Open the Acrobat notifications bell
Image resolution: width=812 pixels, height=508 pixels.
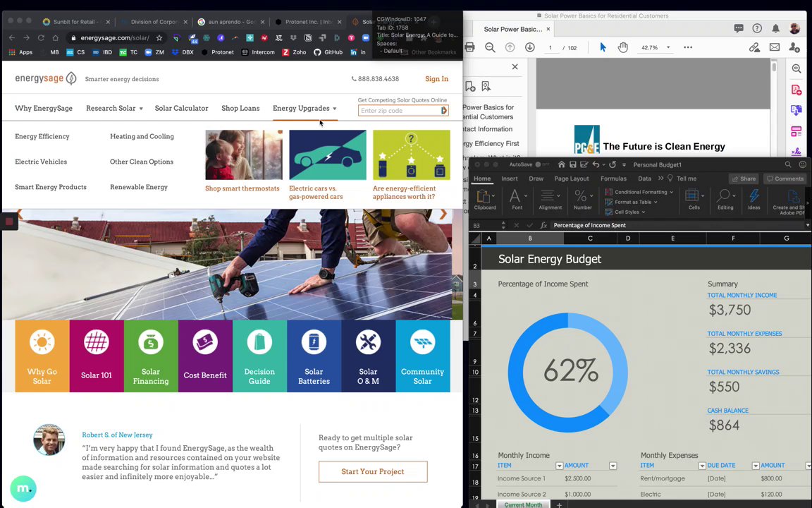tap(775, 28)
